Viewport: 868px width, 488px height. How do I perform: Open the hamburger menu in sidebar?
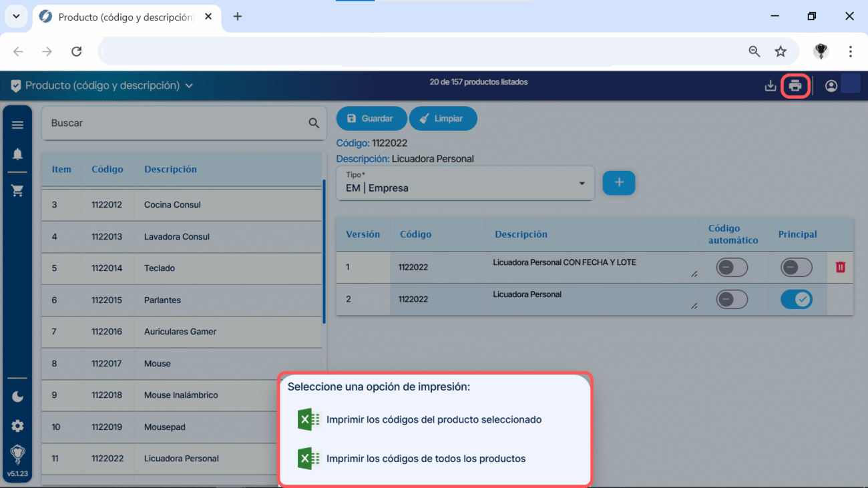[17, 125]
